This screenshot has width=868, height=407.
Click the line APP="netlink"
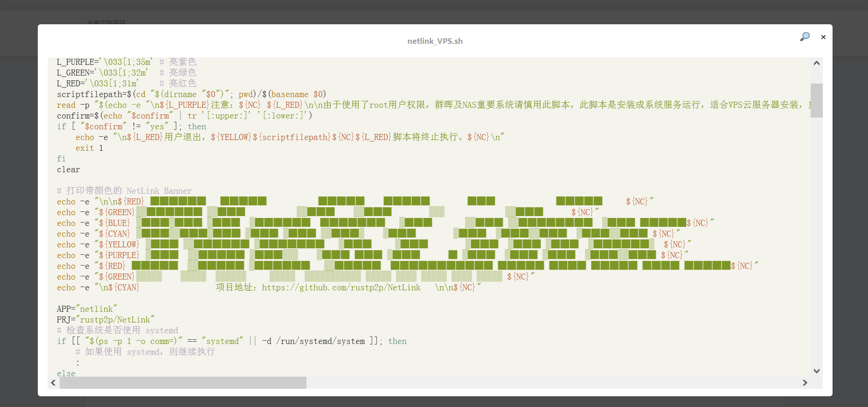pyautogui.click(x=87, y=309)
